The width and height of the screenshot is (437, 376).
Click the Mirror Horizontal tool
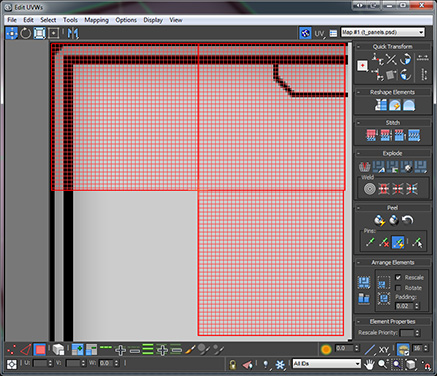(73, 33)
